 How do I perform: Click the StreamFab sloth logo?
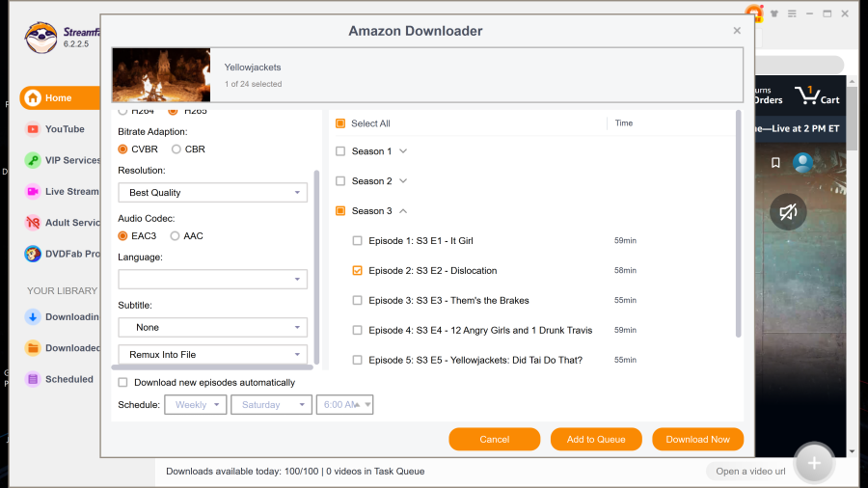coord(41,38)
